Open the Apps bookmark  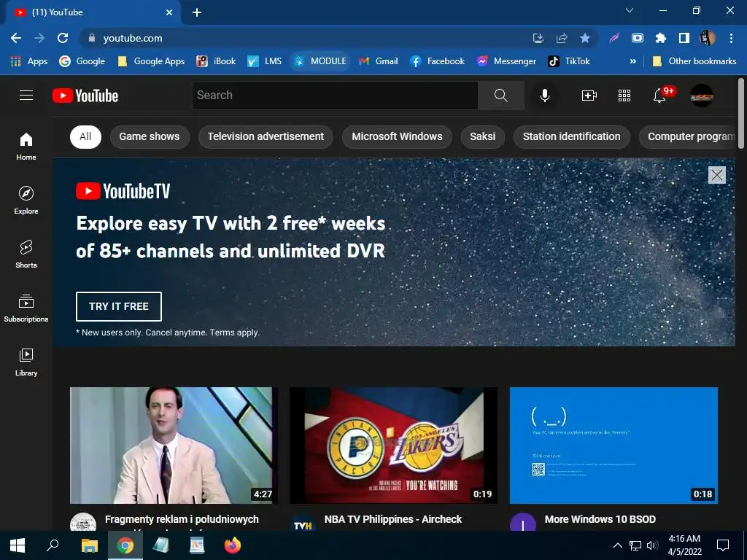28,61
